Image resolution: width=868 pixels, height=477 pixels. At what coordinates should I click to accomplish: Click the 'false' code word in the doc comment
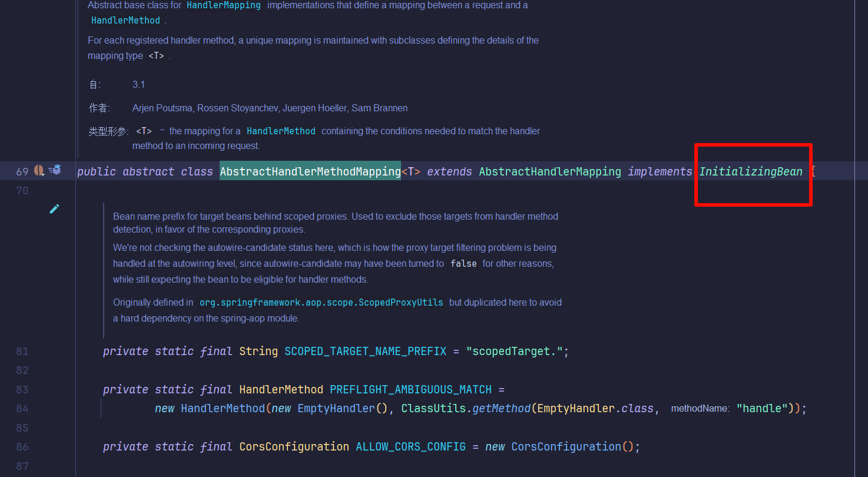coord(463,263)
